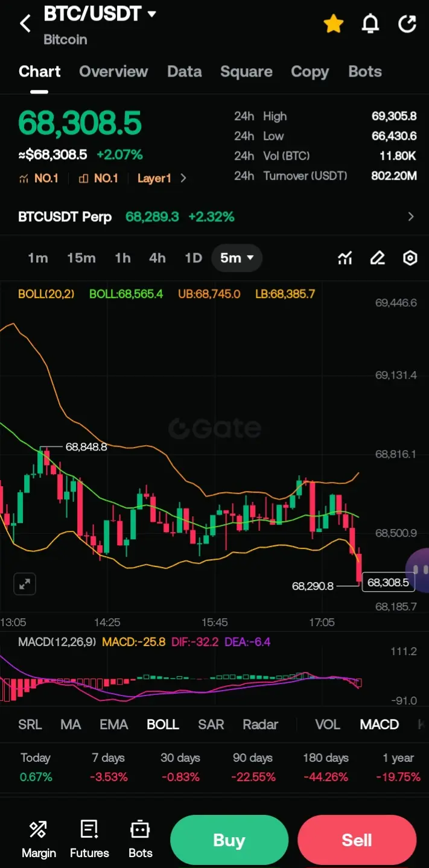
Task: Tap the 24h Low value 66,430.6
Action: click(x=394, y=136)
